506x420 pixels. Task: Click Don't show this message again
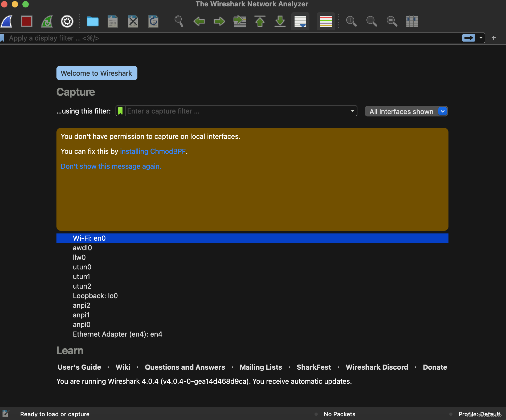[x=111, y=166]
